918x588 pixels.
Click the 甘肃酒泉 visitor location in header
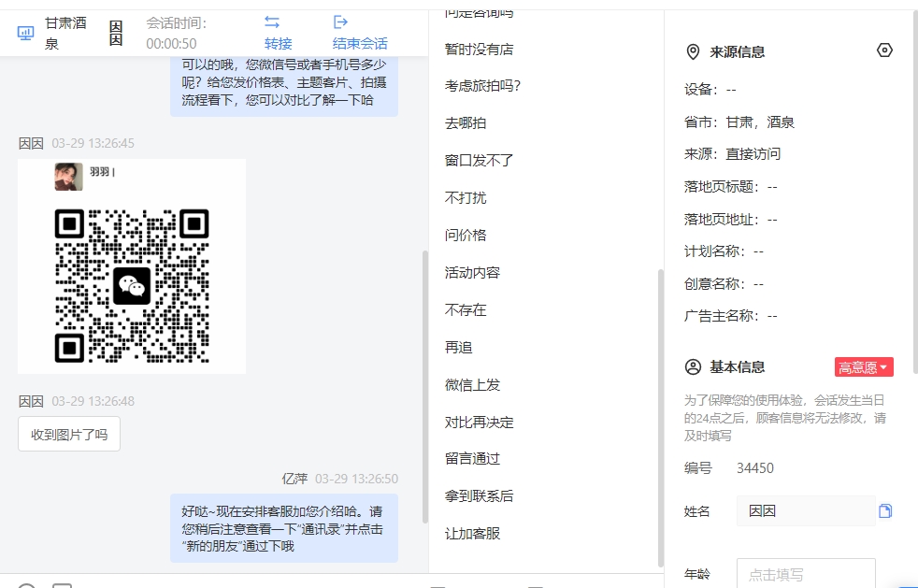pos(65,33)
